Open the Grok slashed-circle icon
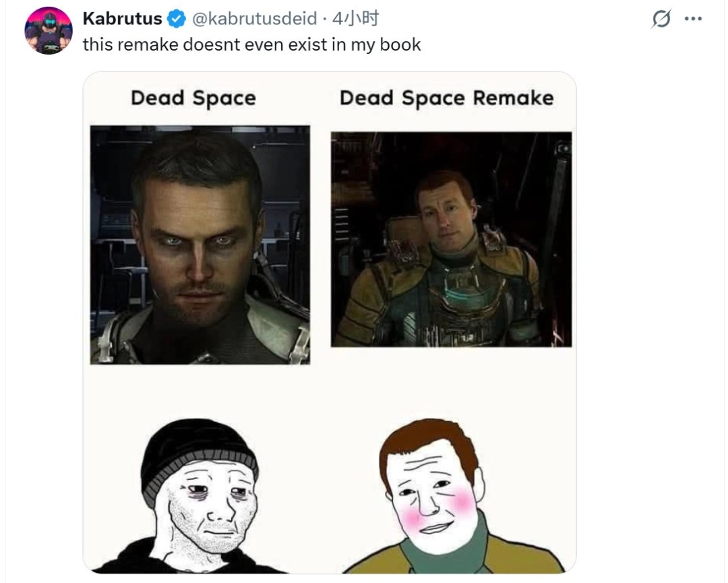The image size is (728, 583). point(661,20)
